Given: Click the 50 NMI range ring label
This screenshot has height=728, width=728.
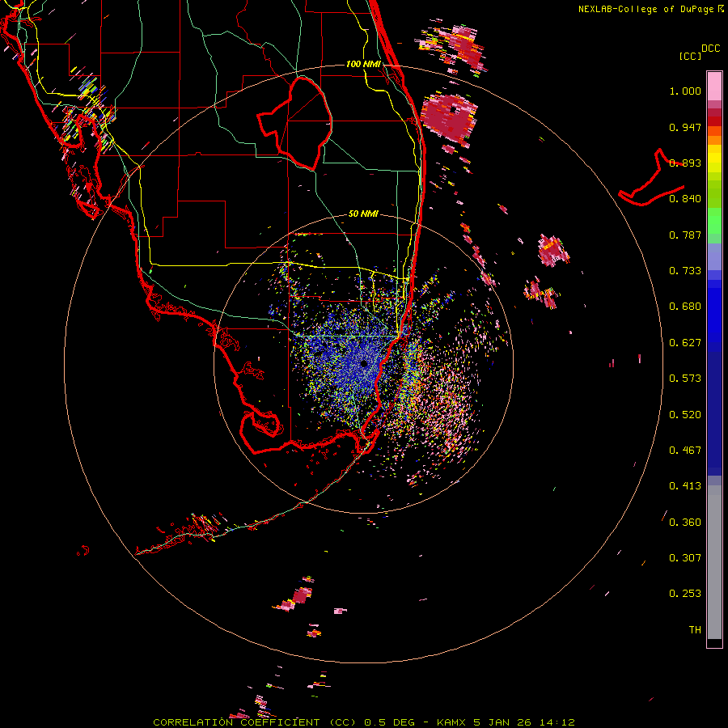Looking at the screenshot, I should point(363,214).
